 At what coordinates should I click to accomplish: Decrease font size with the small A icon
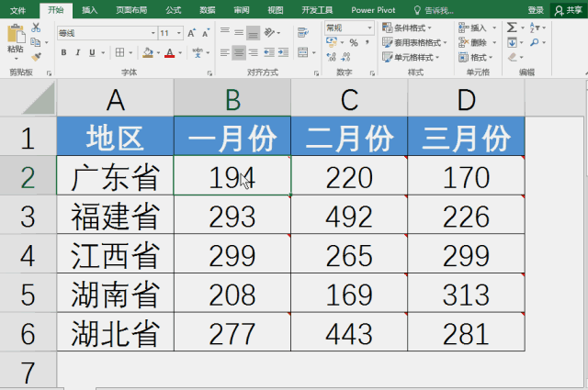[x=206, y=33]
